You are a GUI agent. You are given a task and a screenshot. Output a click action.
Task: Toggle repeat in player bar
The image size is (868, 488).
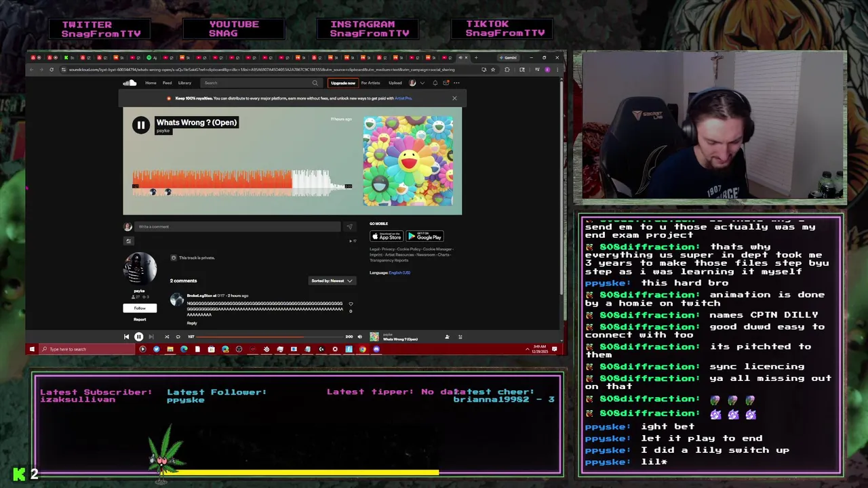(178, 337)
